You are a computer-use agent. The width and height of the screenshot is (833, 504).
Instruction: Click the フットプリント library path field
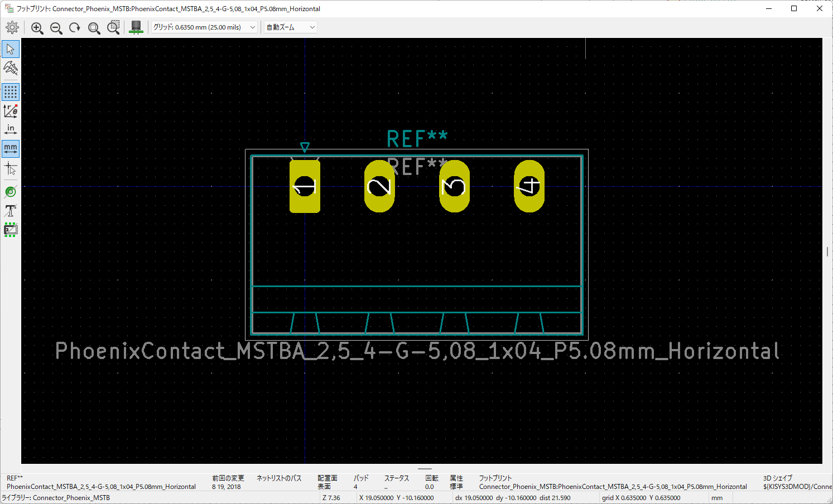pyautogui.click(x=613, y=482)
